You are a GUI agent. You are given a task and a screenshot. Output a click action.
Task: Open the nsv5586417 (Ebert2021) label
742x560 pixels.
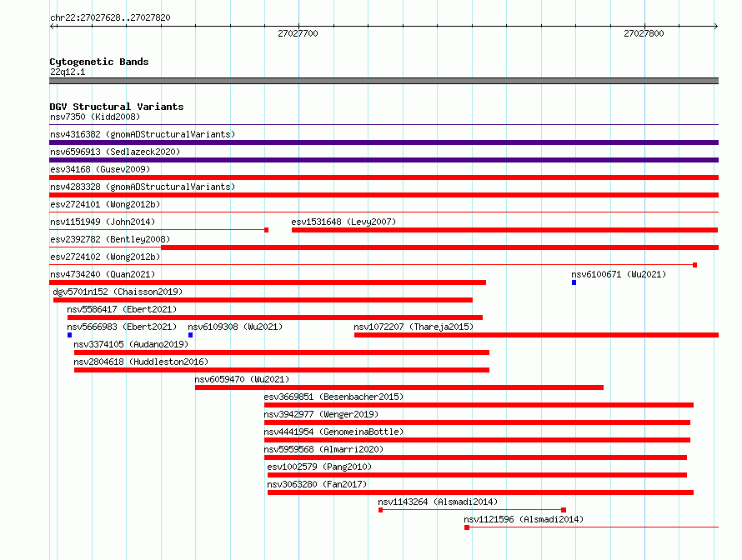click(x=122, y=309)
